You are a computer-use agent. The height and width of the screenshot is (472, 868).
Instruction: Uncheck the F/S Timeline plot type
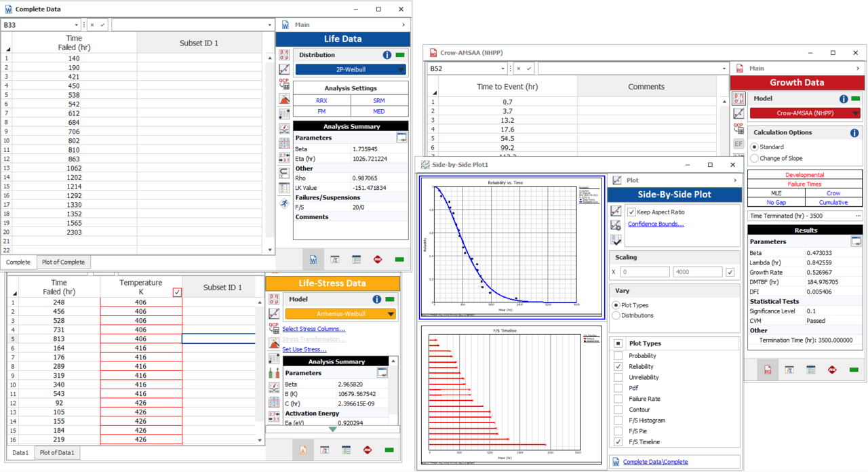(x=618, y=442)
